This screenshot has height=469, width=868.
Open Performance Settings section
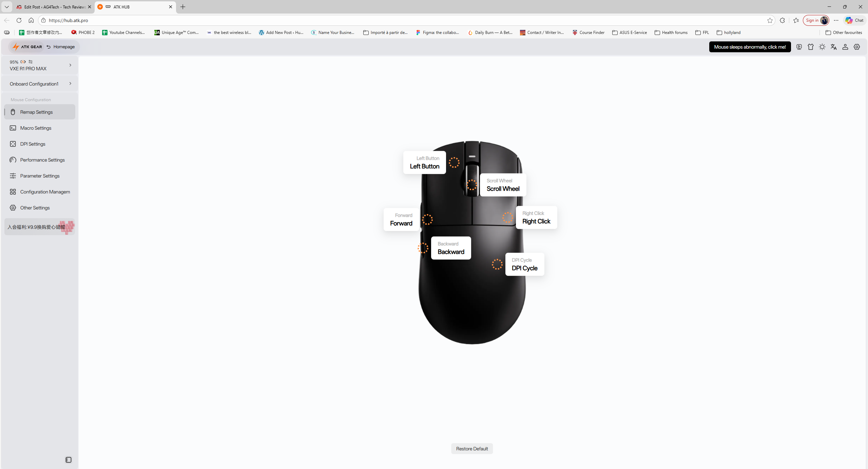(x=42, y=160)
